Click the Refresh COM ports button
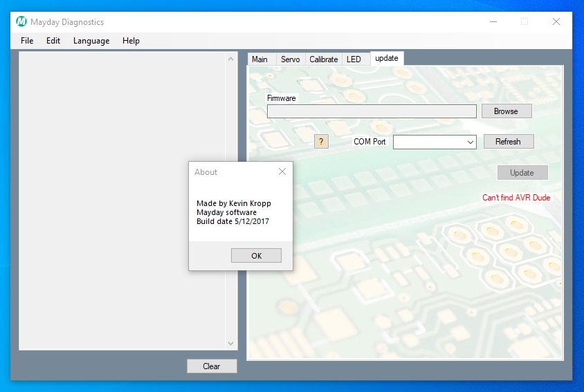The height and width of the screenshot is (392, 584). tap(509, 142)
